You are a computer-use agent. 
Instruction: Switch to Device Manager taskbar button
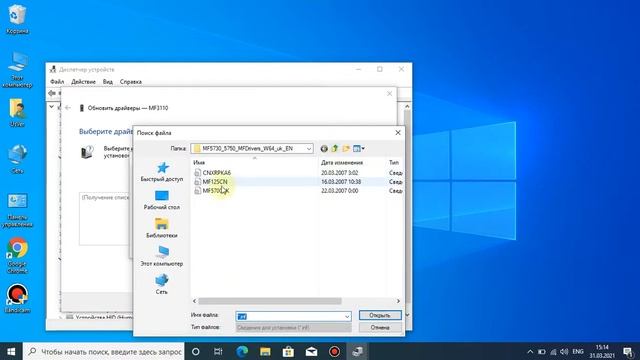coord(358,351)
